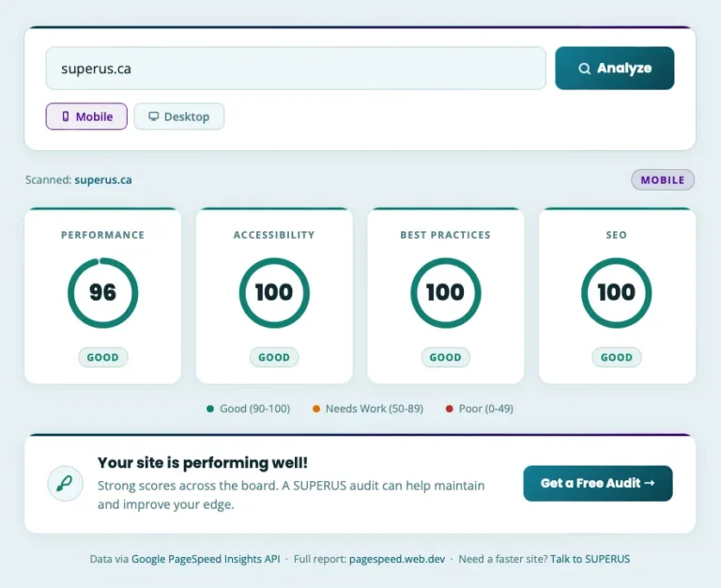This screenshot has width=721, height=588.
Task: Click the Performance score ring showing 96
Action: tap(102, 293)
